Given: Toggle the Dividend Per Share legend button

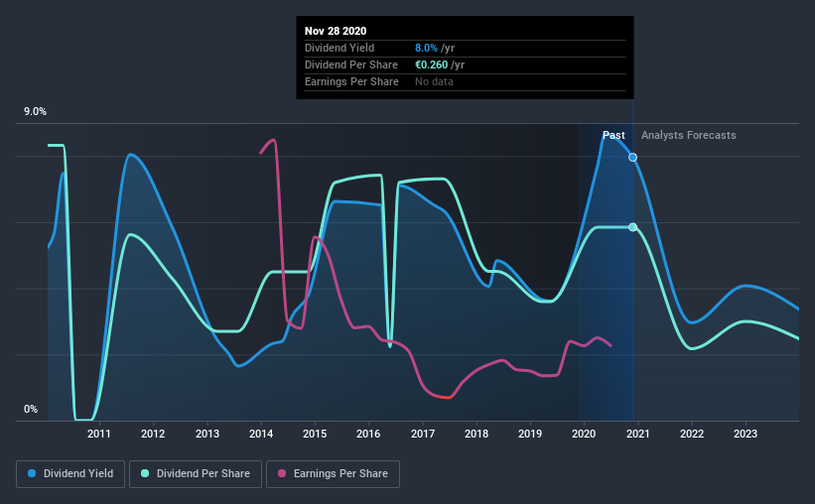Looking at the screenshot, I should pos(196,474).
